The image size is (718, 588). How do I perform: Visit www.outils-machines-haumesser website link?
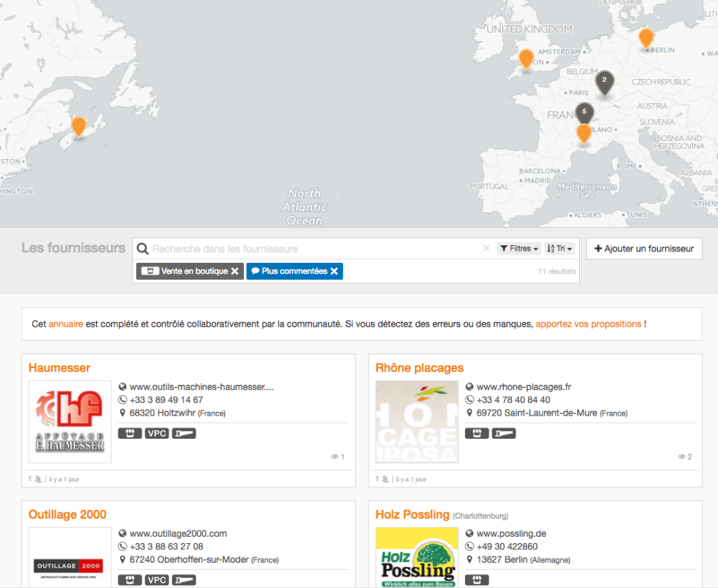point(201,387)
